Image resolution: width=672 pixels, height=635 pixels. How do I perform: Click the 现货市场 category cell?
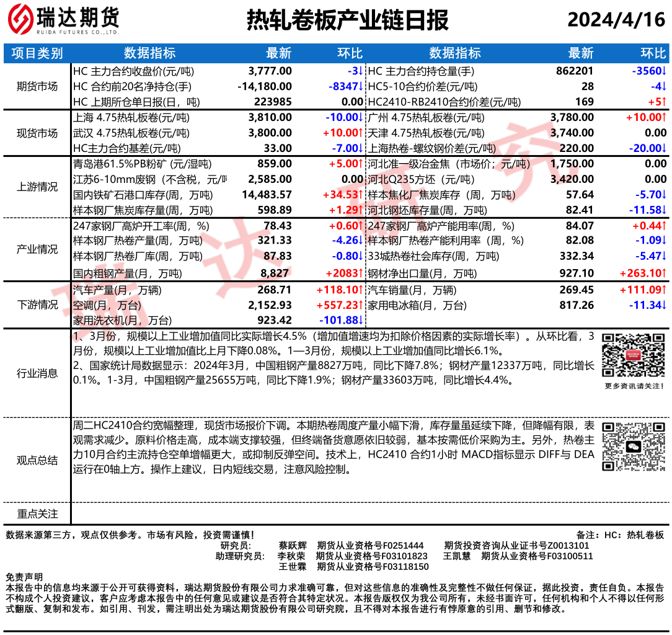37,133
